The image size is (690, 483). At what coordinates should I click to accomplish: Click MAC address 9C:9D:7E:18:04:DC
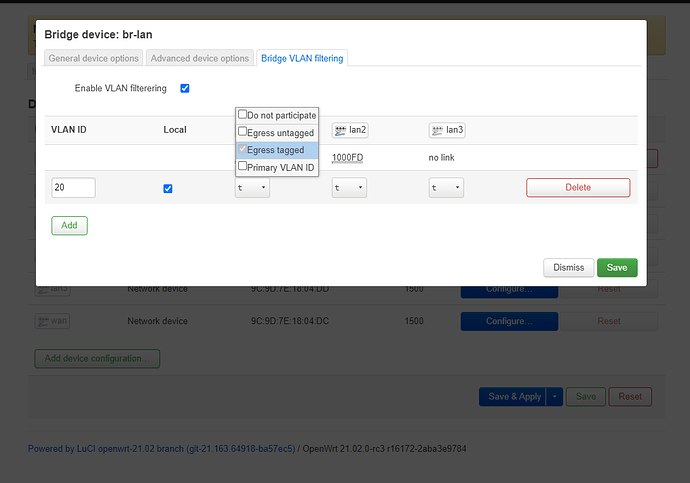[290, 321]
